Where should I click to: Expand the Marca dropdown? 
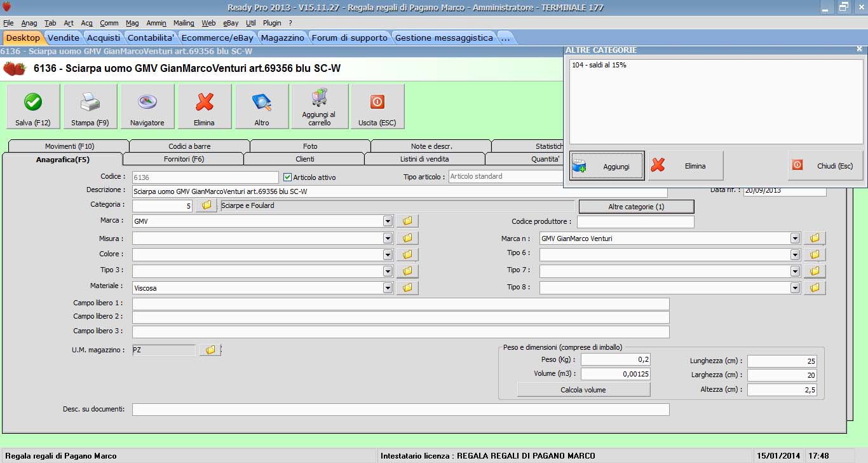click(x=388, y=221)
